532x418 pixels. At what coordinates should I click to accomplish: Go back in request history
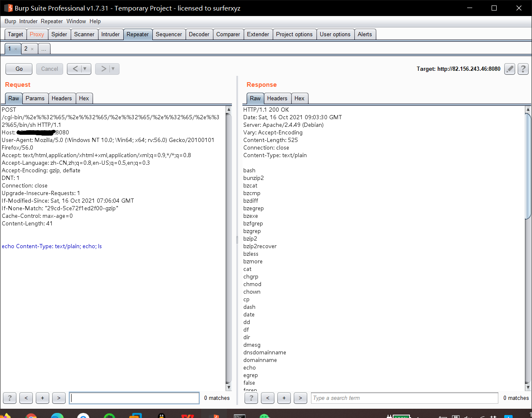(75, 69)
